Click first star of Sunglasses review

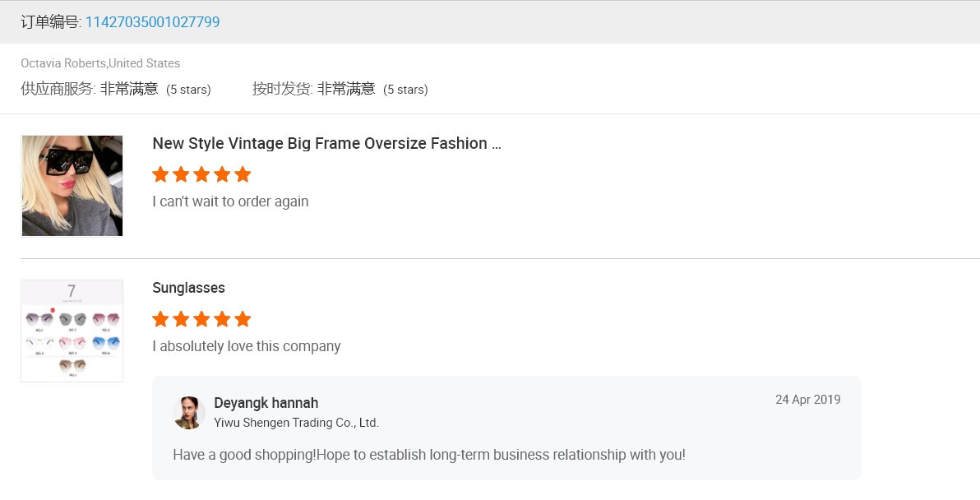tap(160, 319)
